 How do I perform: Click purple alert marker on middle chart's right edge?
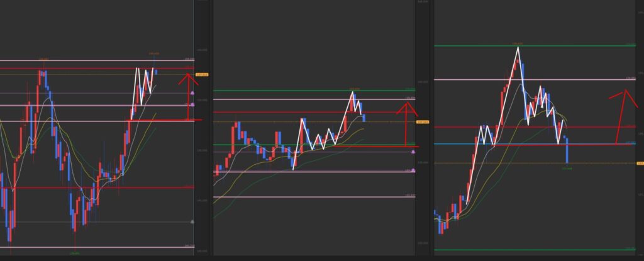(x=413, y=152)
